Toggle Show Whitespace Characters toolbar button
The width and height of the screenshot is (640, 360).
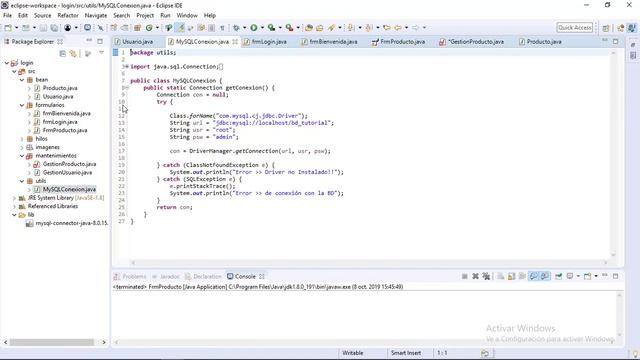(222, 28)
